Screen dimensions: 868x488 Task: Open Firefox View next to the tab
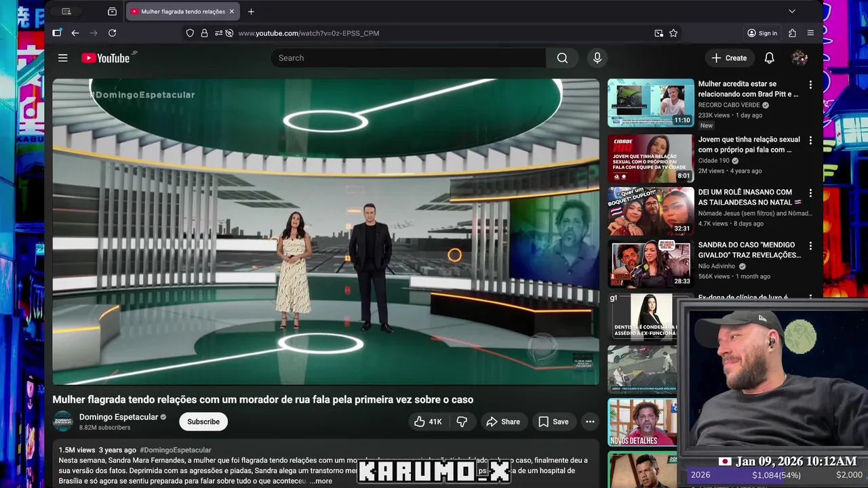112,12
